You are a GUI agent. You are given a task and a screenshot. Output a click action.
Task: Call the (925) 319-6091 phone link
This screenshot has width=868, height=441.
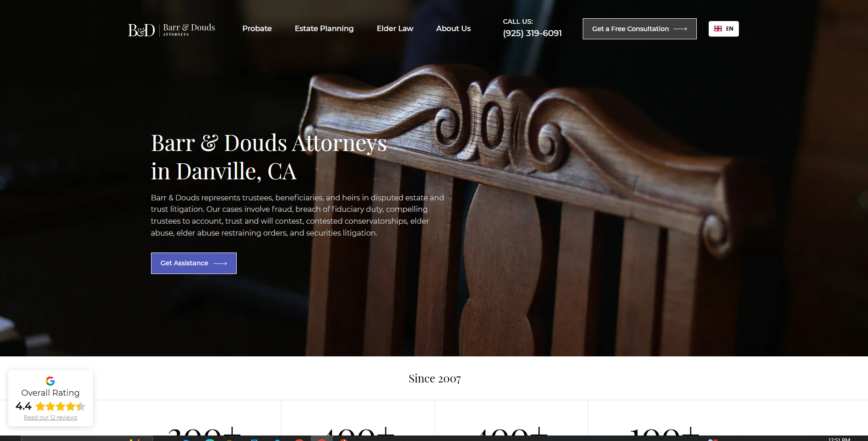pyautogui.click(x=532, y=33)
